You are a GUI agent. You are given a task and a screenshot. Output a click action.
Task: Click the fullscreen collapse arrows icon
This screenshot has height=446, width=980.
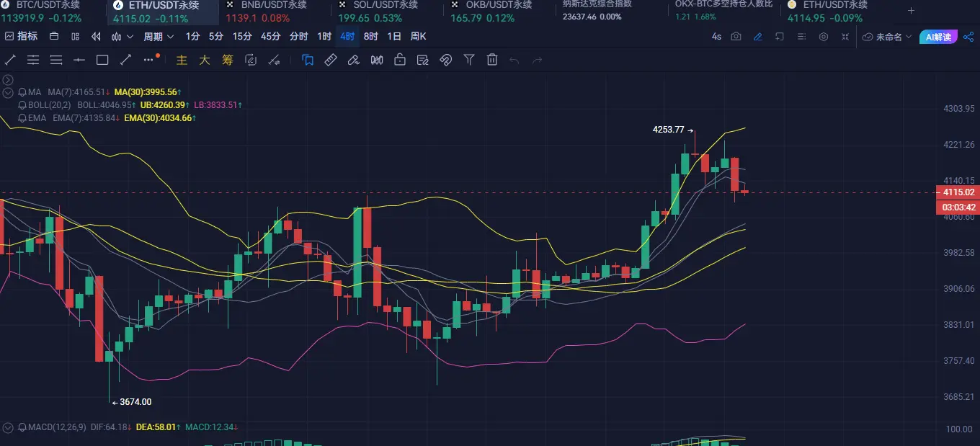[x=845, y=36]
